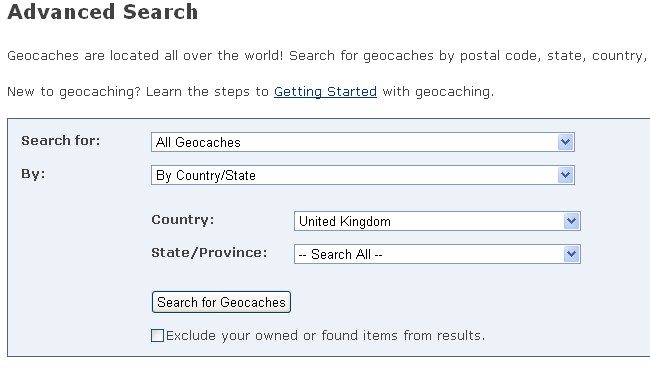
Task: Open the All Geocaches dropdown field
Action: (363, 142)
